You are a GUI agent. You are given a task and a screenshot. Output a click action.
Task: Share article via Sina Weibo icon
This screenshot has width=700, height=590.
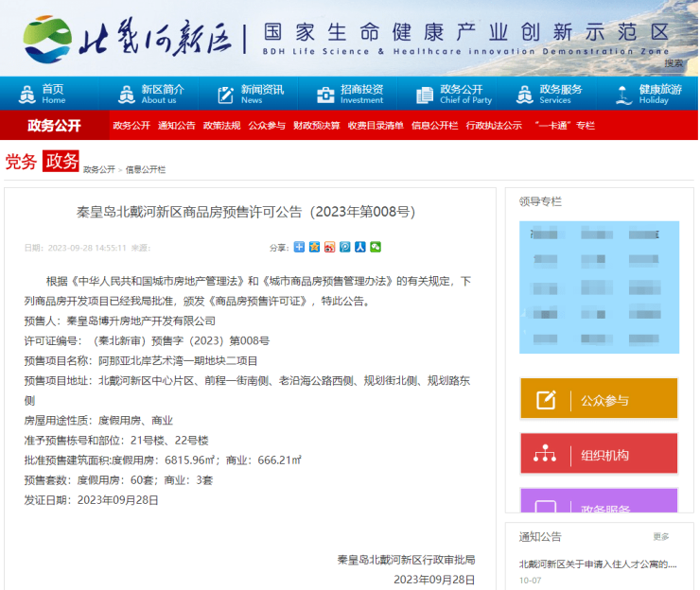[x=330, y=248]
